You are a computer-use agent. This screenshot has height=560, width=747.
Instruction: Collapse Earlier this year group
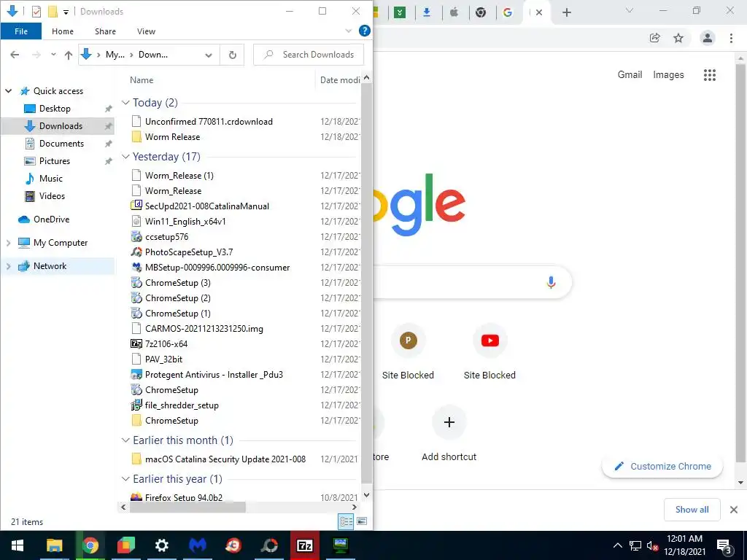coord(125,479)
